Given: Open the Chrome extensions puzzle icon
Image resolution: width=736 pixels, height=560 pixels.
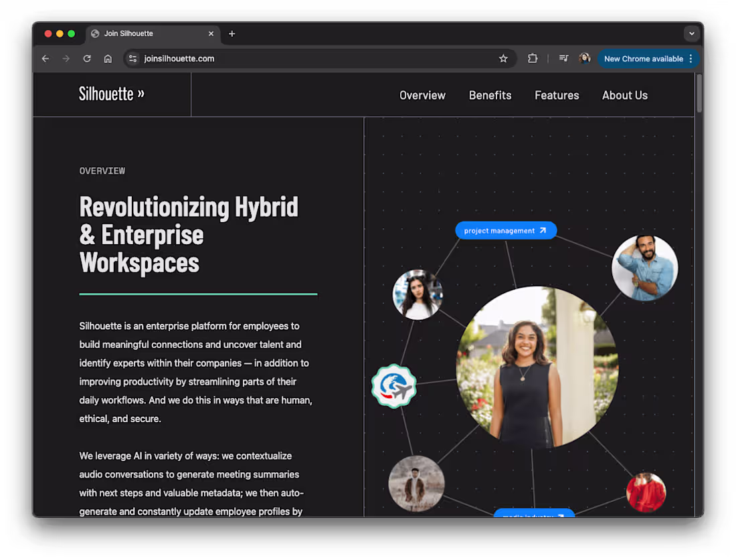Looking at the screenshot, I should coord(533,58).
